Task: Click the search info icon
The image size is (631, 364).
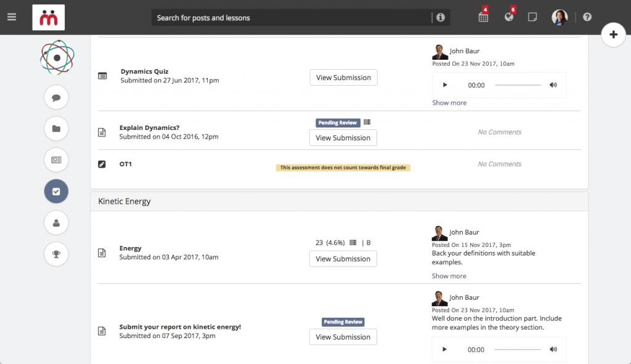Action: coord(441,17)
